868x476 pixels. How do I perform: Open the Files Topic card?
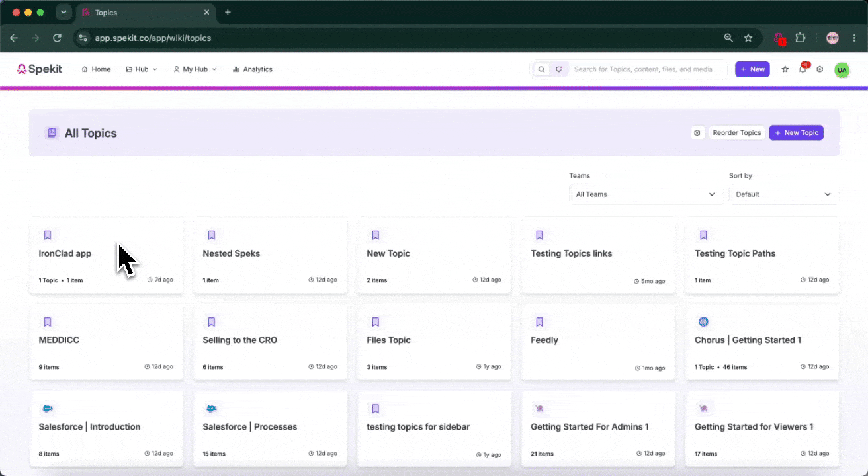click(434, 342)
